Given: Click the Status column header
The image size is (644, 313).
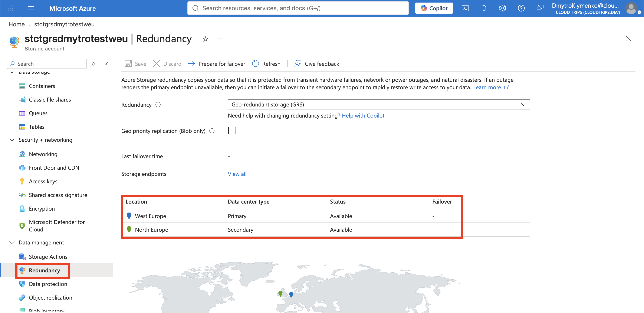Looking at the screenshot, I should (338, 202).
